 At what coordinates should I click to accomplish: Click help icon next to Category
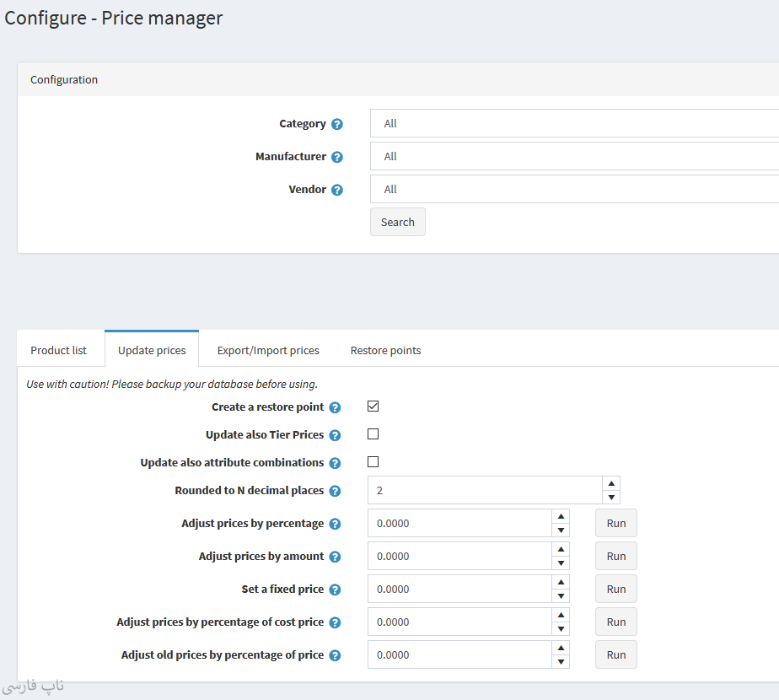pyautogui.click(x=337, y=124)
